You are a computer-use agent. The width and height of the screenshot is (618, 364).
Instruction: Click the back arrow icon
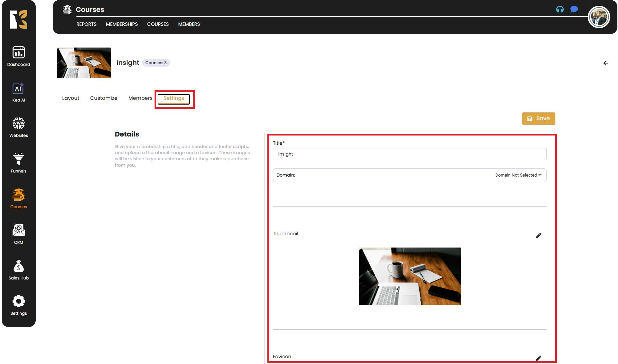tap(605, 63)
